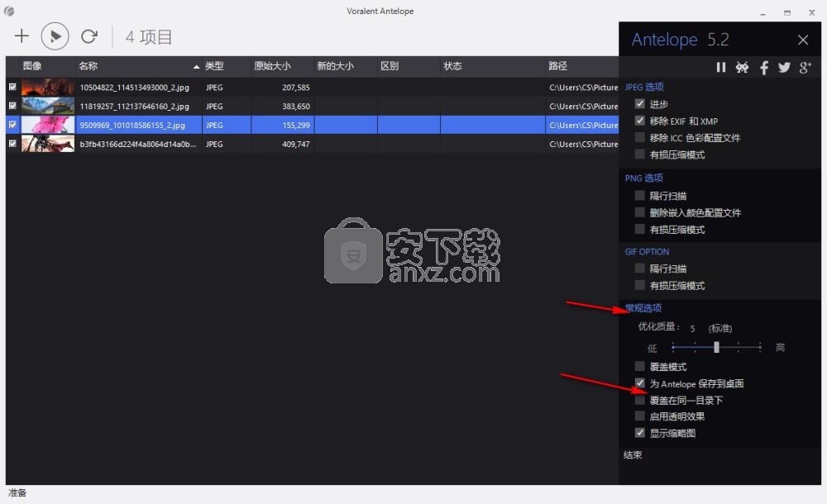
Task: Click the 结束 label
Action: click(633, 455)
